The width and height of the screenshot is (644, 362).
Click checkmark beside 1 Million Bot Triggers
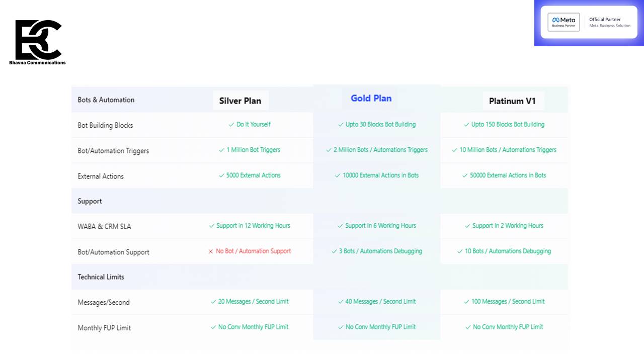(x=221, y=150)
